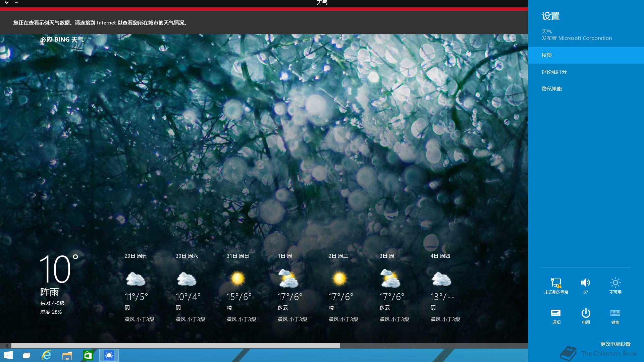Select the Weather app taskbar icon
This screenshot has height=362, width=644.
[x=109, y=355]
